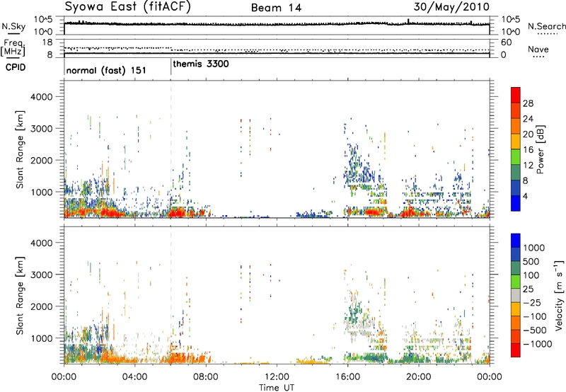Click the 'Velocity [m s-1]' colorbar label
The image size is (566, 392).
559,295
